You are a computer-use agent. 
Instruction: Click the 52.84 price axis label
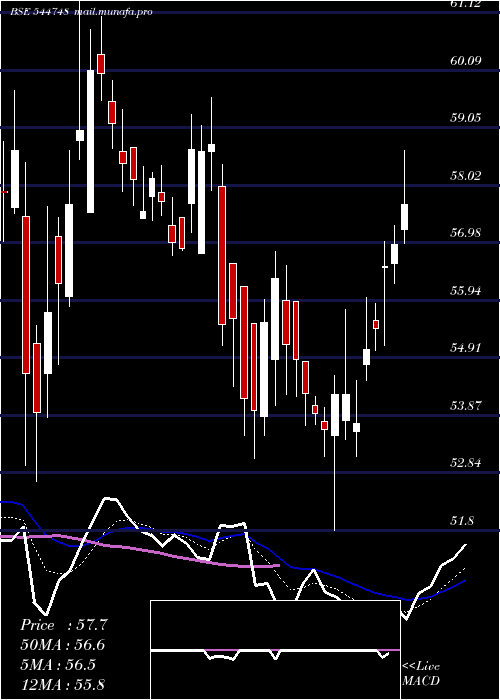click(466, 463)
